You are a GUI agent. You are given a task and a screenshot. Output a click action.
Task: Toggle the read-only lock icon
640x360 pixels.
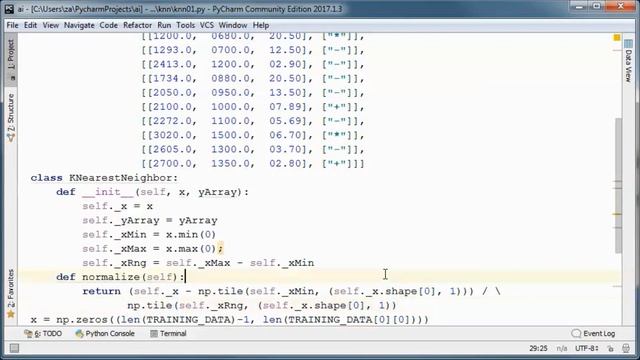click(611, 348)
